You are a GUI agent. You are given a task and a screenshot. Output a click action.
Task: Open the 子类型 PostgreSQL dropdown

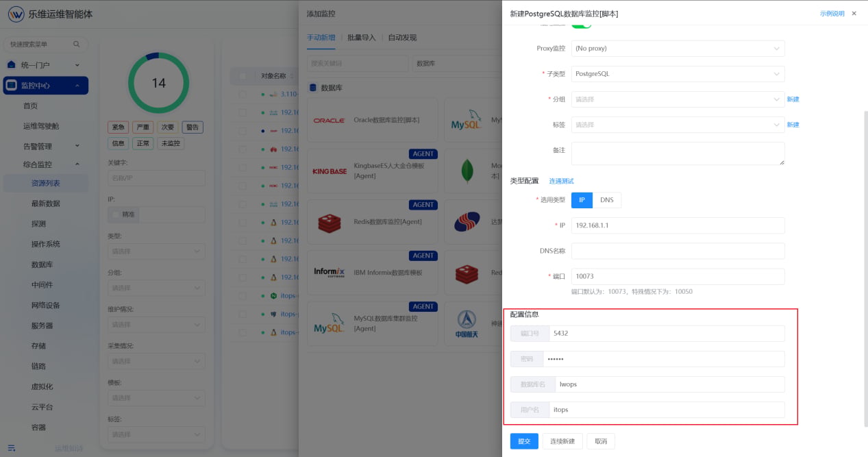tap(678, 74)
